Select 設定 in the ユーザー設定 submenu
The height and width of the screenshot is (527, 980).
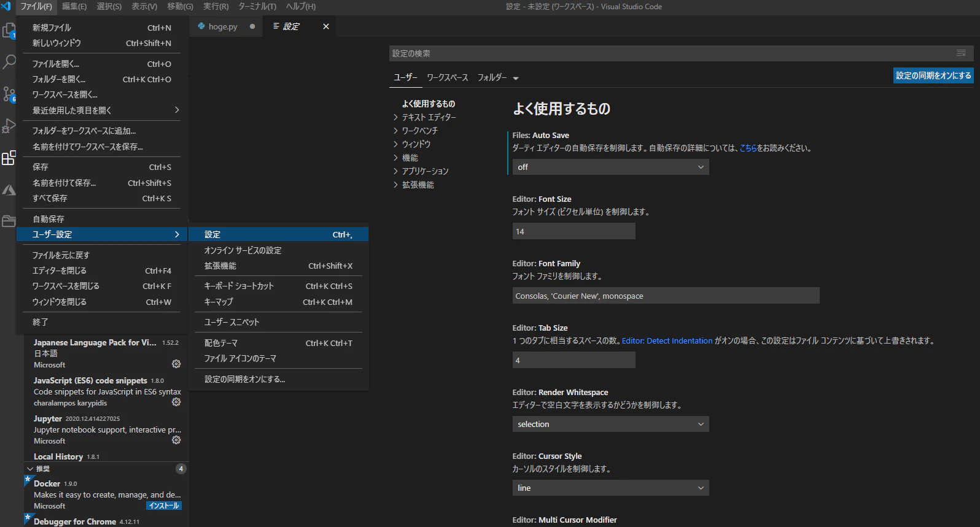[278, 234]
